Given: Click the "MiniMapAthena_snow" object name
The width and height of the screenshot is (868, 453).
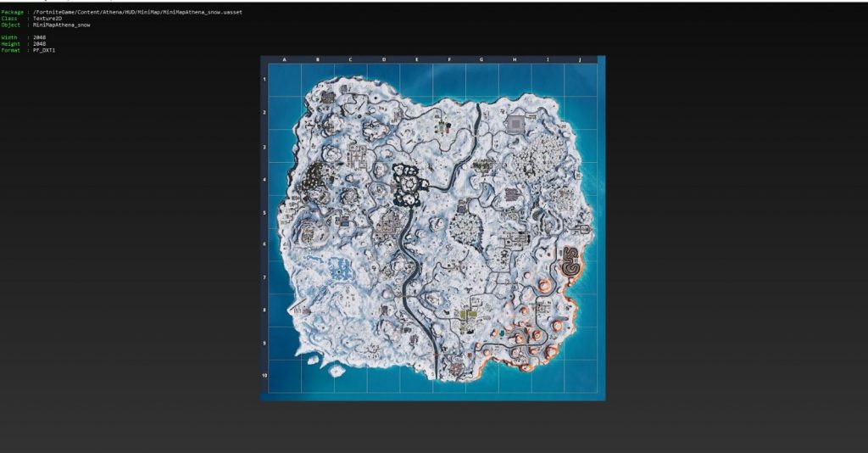Looking at the screenshot, I should (61, 25).
